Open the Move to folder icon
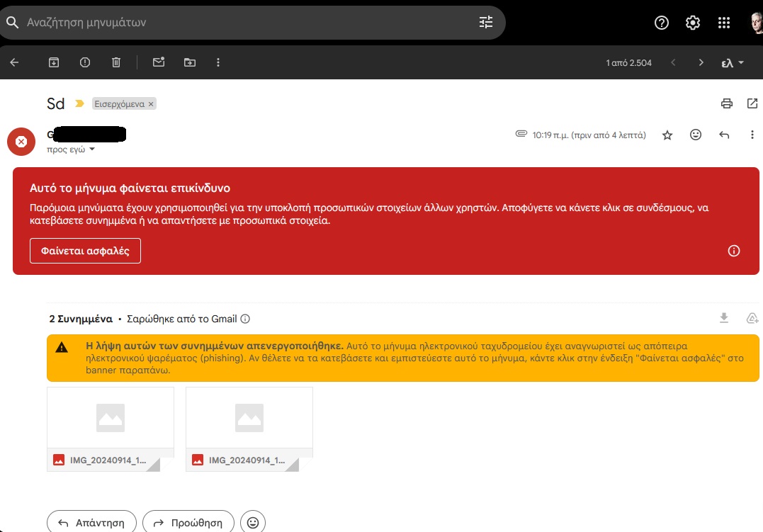Screen dimensions: 763x532 (190, 62)
